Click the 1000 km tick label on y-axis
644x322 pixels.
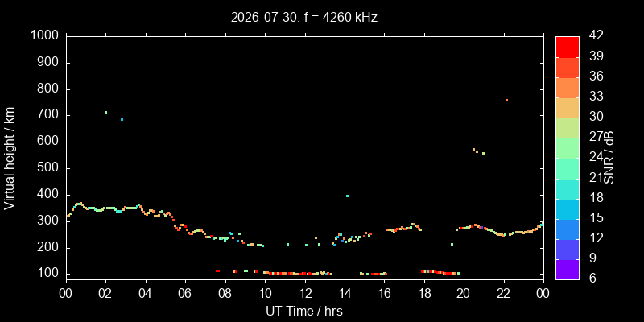[x=45, y=36]
